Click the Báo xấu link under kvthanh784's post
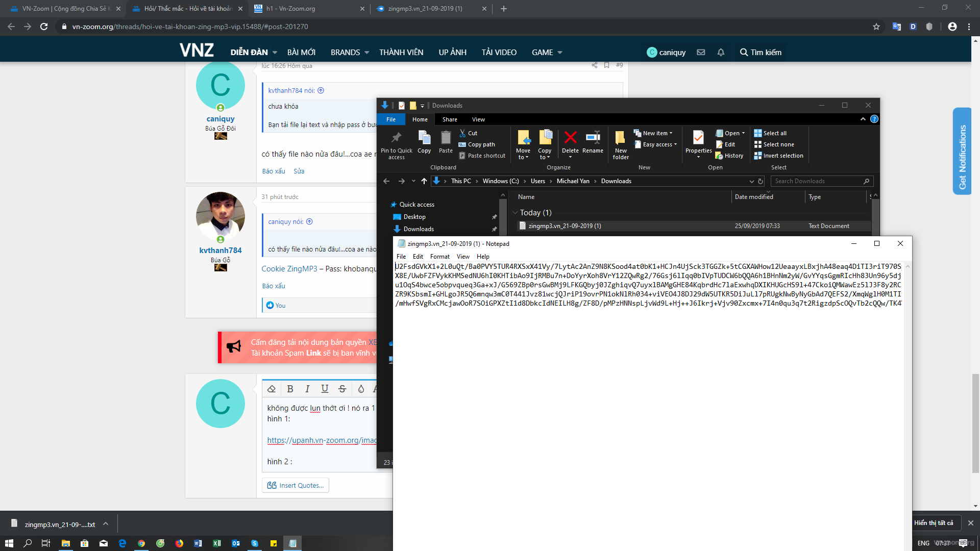Screen dimensions: 980x551 (x=274, y=286)
